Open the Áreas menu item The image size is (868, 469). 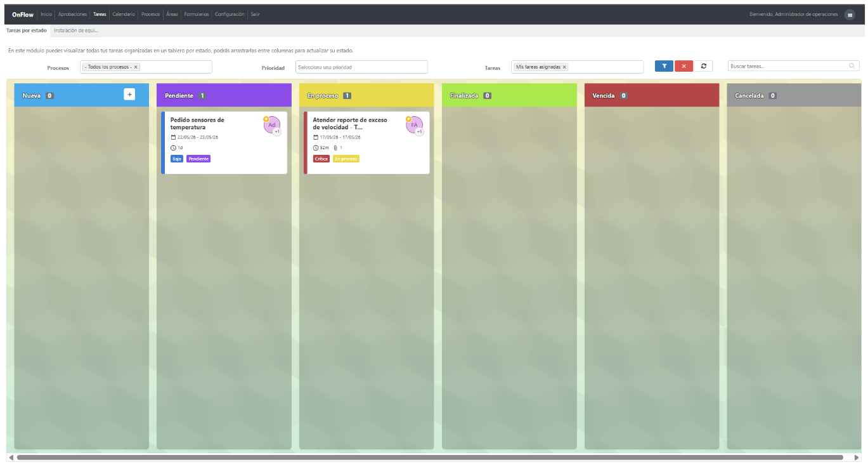[x=172, y=14]
